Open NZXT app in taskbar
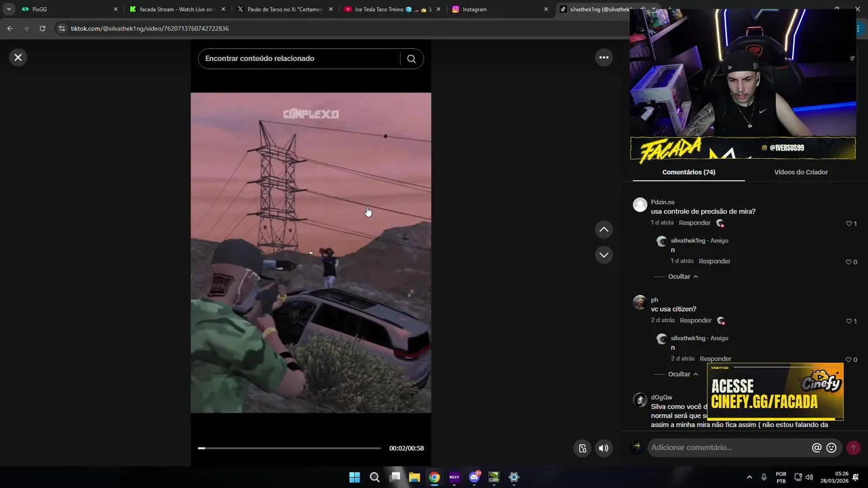The height and width of the screenshot is (488, 868). 454,477
